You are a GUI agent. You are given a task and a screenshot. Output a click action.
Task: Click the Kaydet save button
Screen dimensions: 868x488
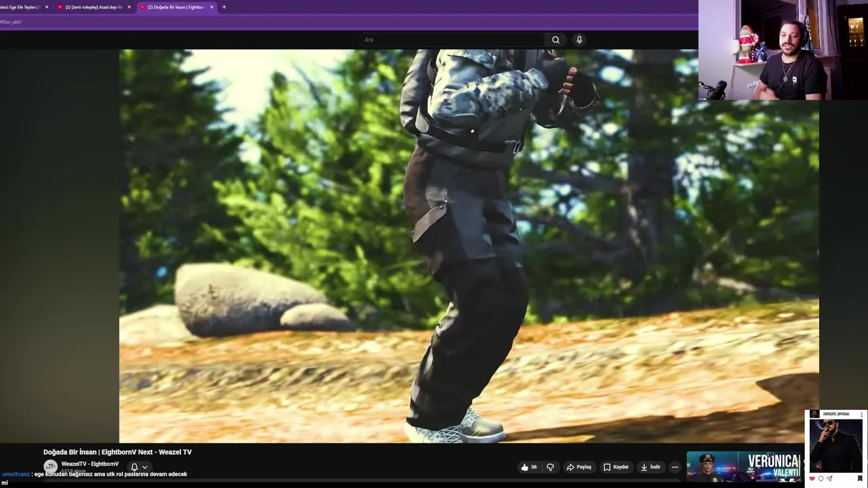pos(616,467)
